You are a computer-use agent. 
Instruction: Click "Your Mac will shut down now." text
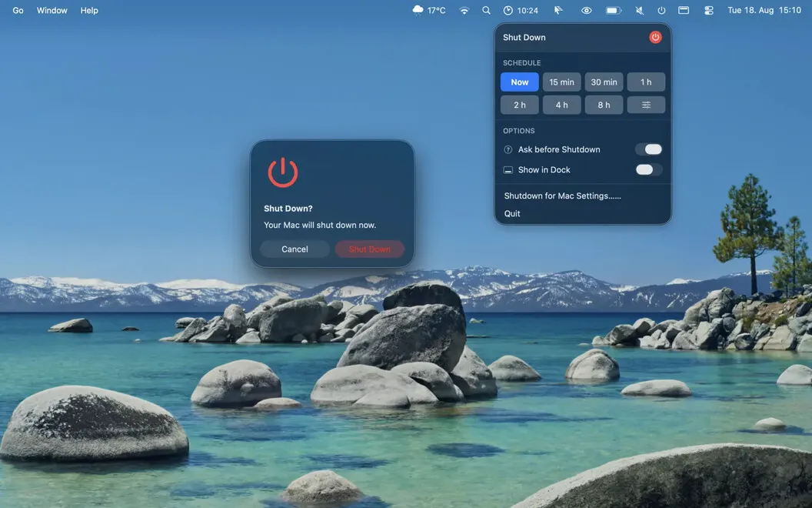[x=320, y=225]
